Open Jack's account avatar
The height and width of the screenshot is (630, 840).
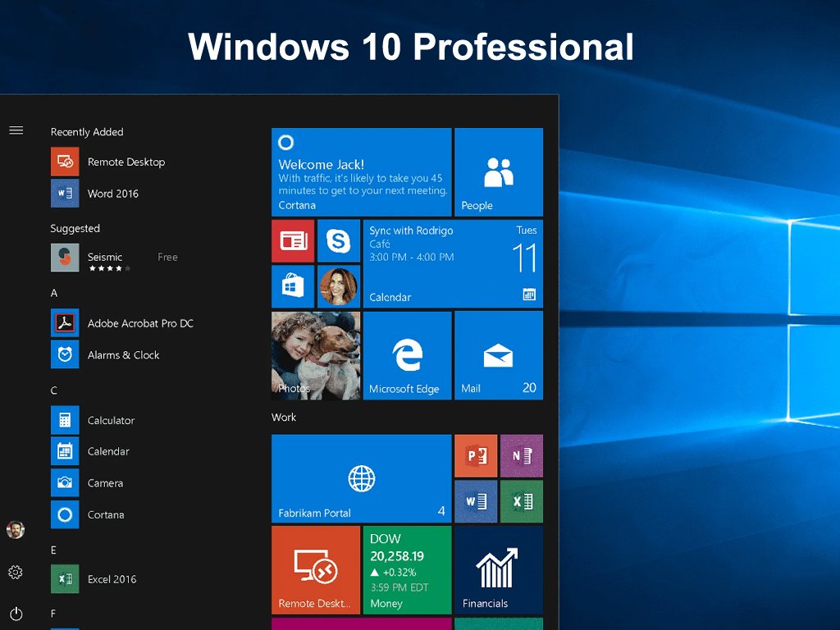point(16,529)
